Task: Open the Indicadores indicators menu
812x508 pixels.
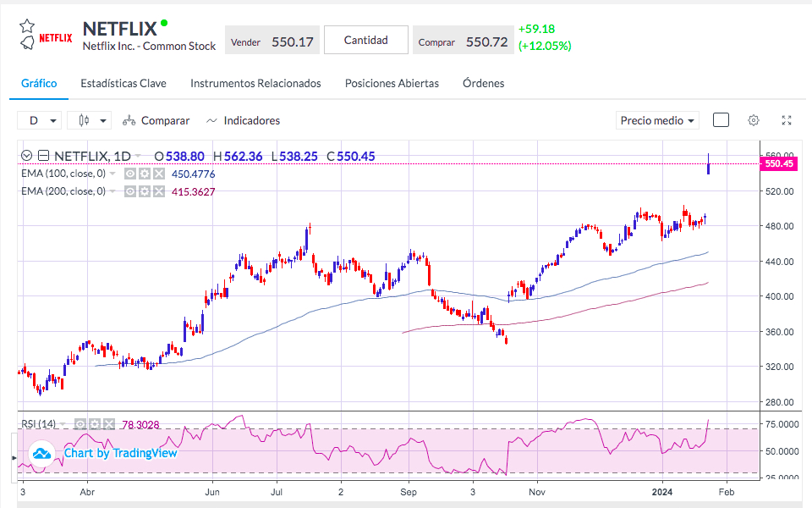Action: [x=243, y=120]
